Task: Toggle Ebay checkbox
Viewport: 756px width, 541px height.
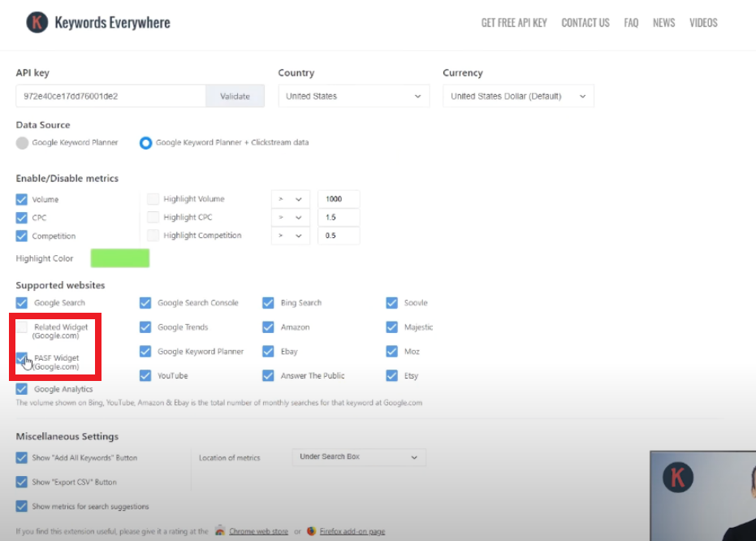Action: coord(268,352)
